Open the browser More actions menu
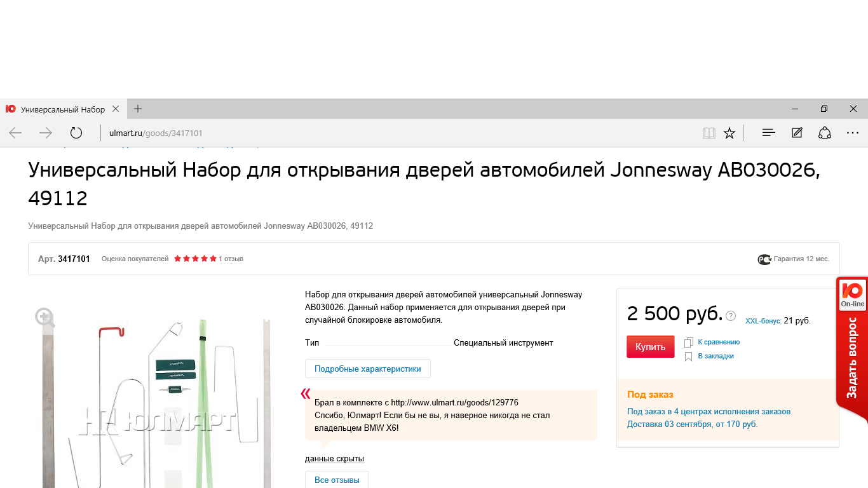The image size is (868, 488). click(x=853, y=133)
